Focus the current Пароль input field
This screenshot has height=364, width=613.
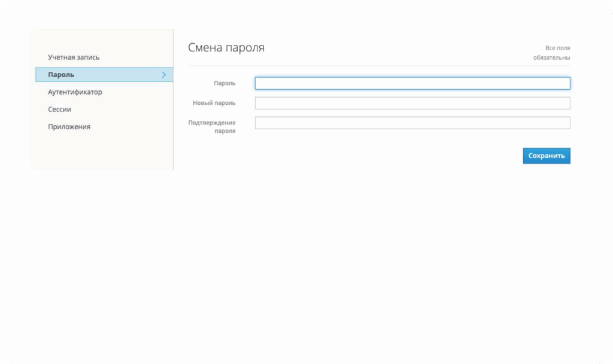click(x=412, y=83)
